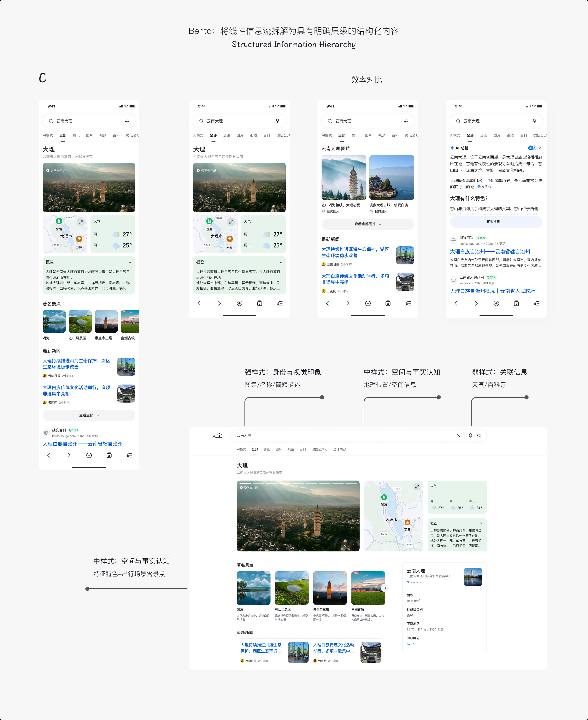
Task: Toggle the 概览 chevron in the second phone
Action: click(x=280, y=262)
